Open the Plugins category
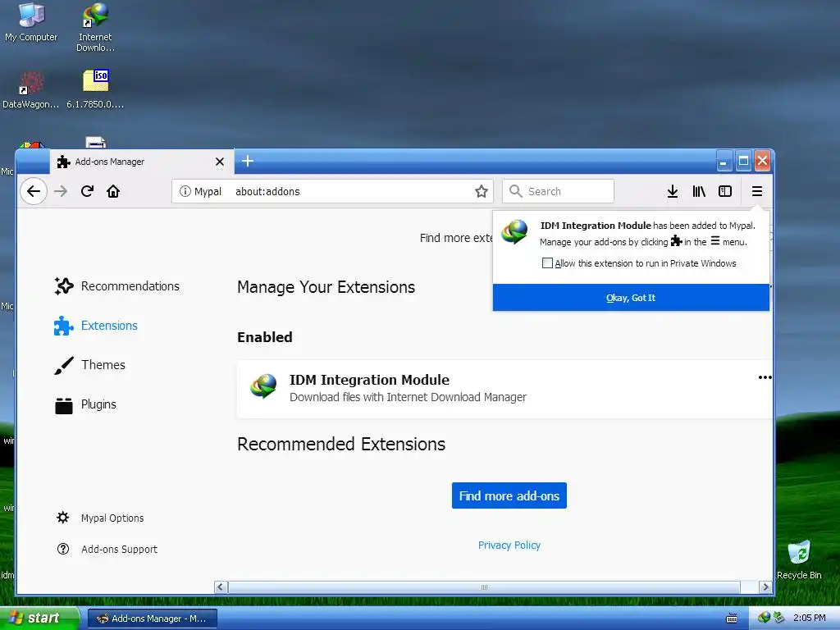840x630 pixels. coord(85,404)
